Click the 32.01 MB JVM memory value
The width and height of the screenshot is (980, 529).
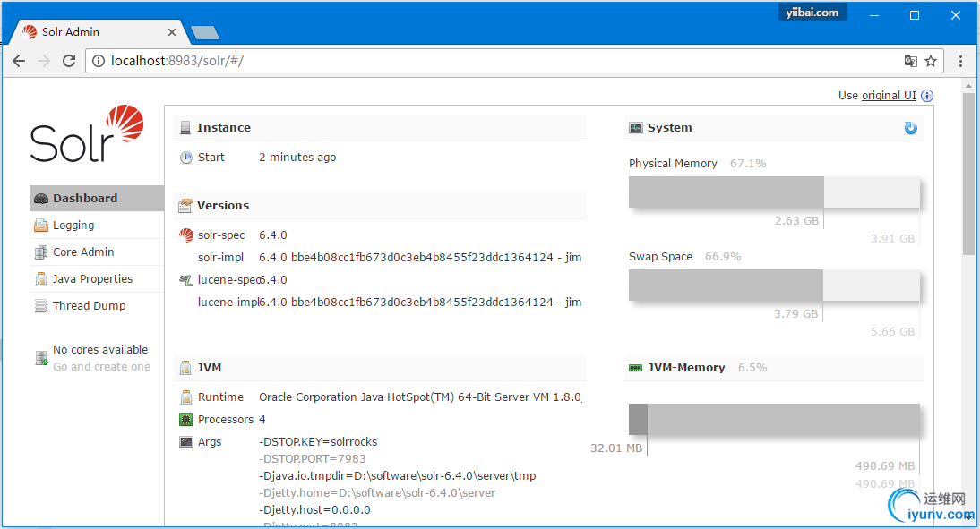point(616,448)
